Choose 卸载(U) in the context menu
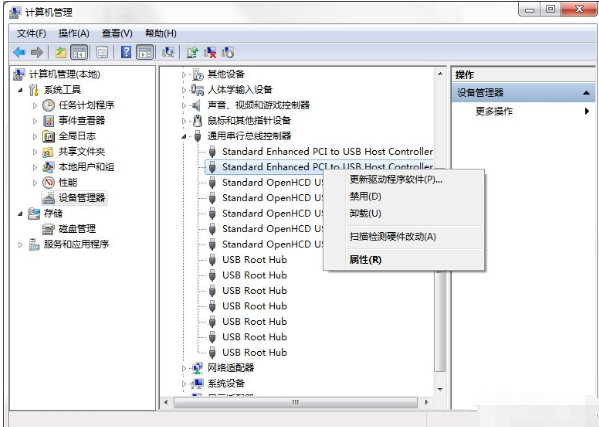The height and width of the screenshot is (427, 599). point(404,213)
